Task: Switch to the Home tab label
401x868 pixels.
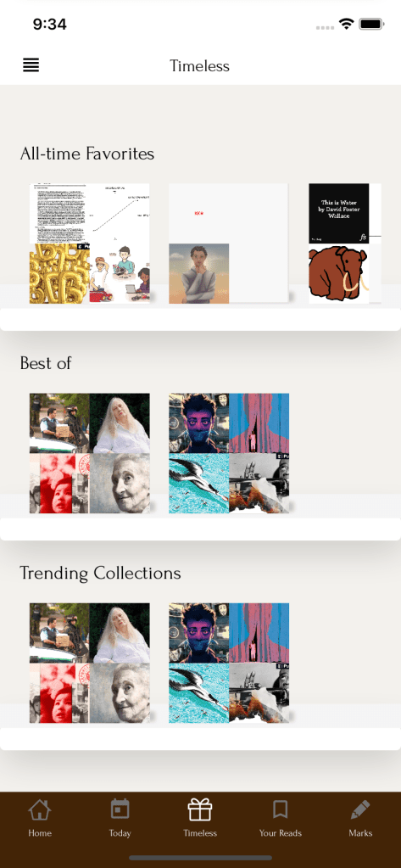Action: tap(40, 833)
